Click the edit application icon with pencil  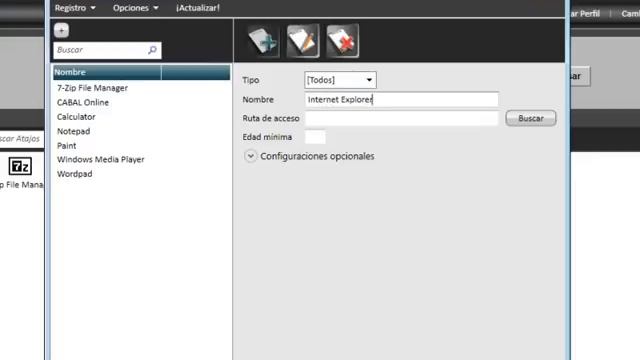pos(303,41)
